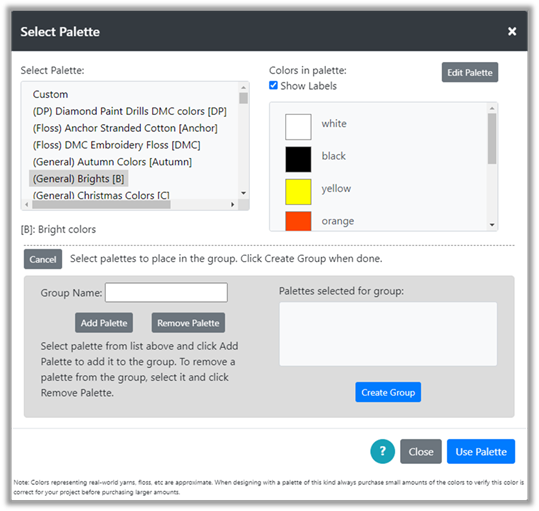This screenshot has width=539, height=511.
Task: Click the Add Palette button
Action: tap(104, 323)
